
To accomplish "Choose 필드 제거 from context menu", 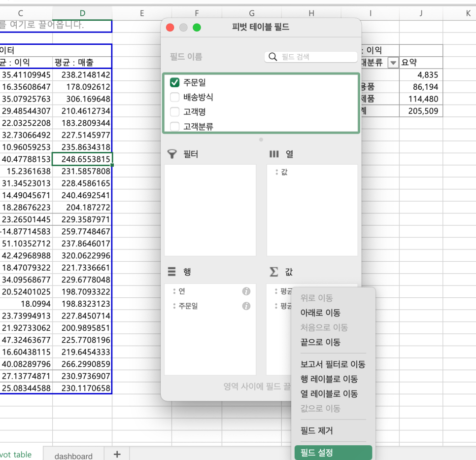I will coord(317,430).
